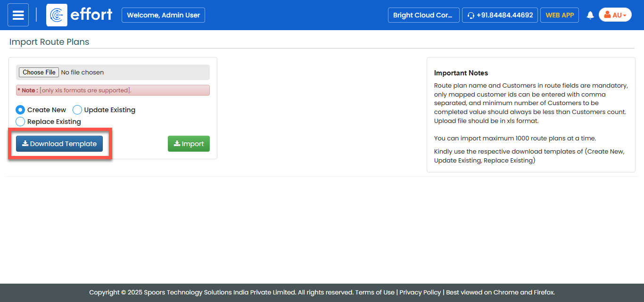Screen dimensions: 644x302
Task: Expand the AU account dropdown caret
Action: click(625, 16)
